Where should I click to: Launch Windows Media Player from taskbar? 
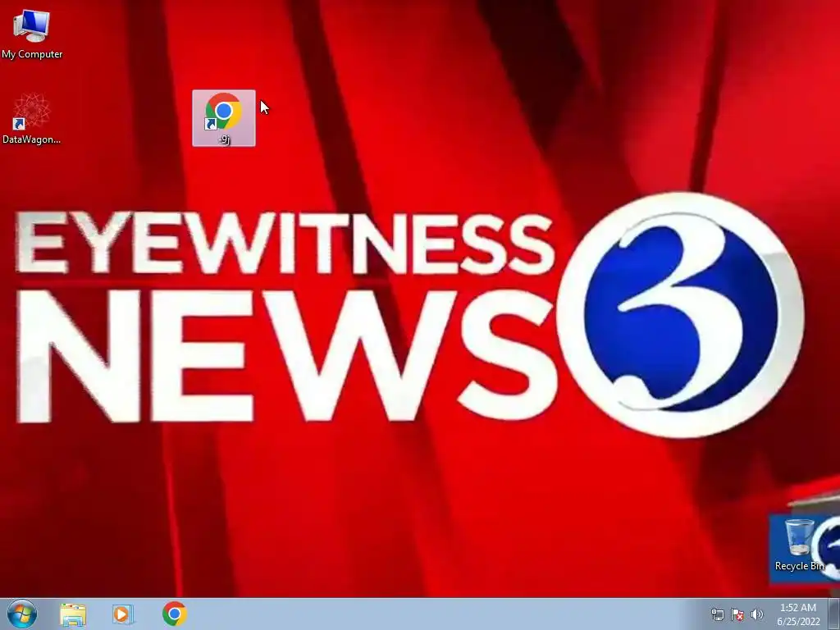pyautogui.click(x=122, y=614)
